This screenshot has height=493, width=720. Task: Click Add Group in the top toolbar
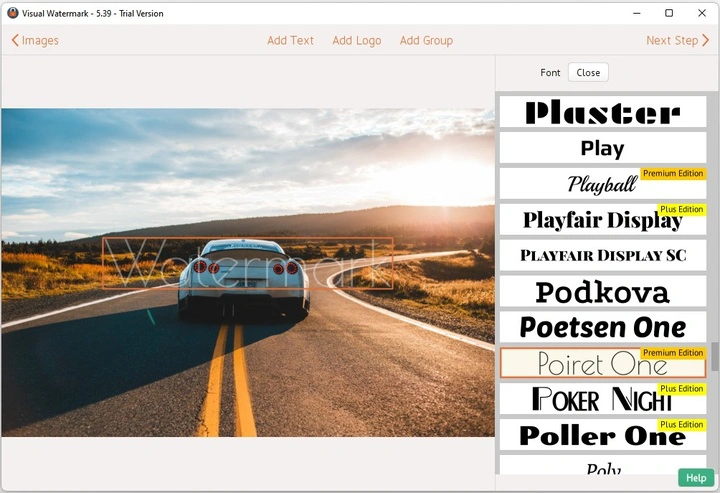point(426,40)
